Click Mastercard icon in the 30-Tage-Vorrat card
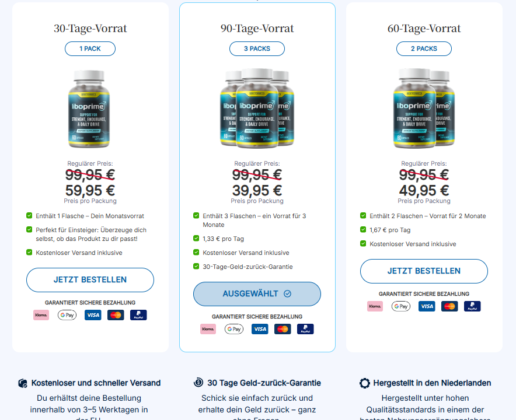The image size is (516, 420). tap(116, 315)
